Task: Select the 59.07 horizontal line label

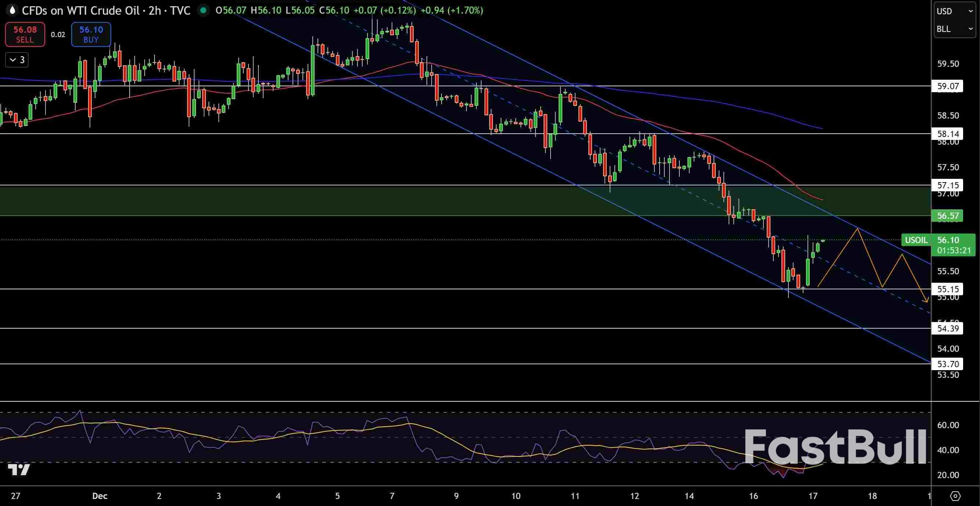Action: (x=947, y=86)
